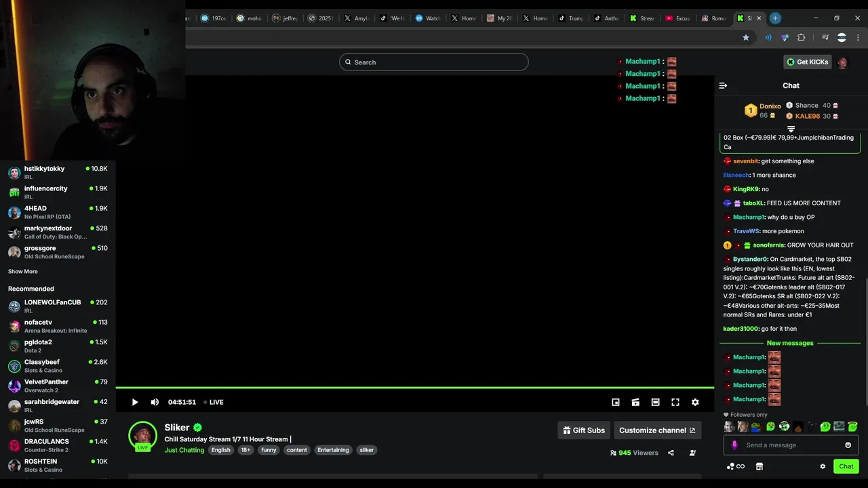Insert the halo green emote from quick emotes
This screenshot has height=488, width=868.
[852, 426]
